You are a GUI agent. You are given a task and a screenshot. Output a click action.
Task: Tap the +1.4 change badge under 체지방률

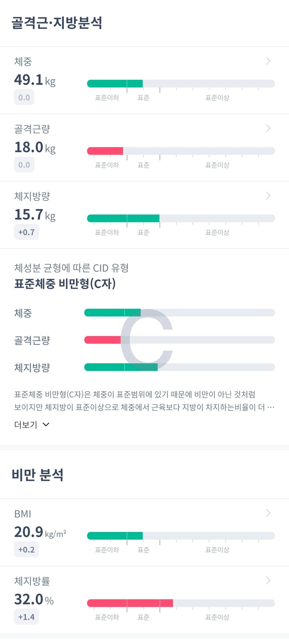[x=26, y=617]
